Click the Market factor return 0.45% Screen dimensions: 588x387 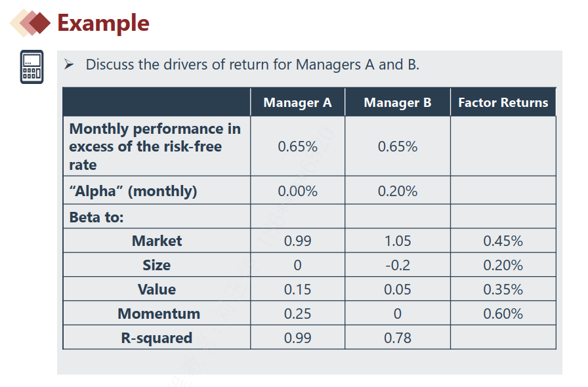[x=503, y=241]
